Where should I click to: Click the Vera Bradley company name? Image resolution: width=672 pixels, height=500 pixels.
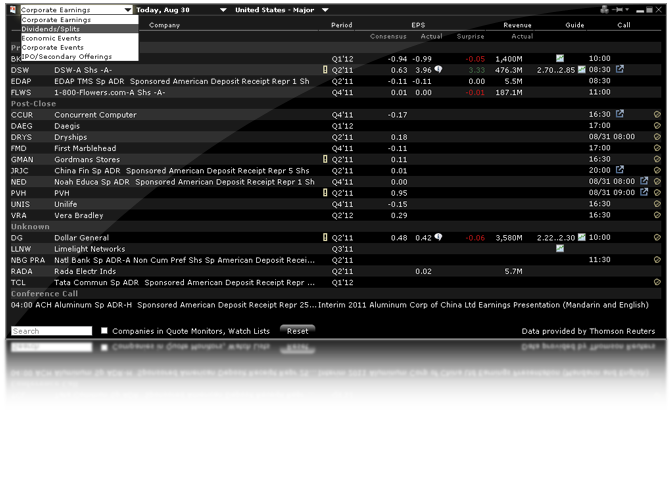[x=79, y=215]
